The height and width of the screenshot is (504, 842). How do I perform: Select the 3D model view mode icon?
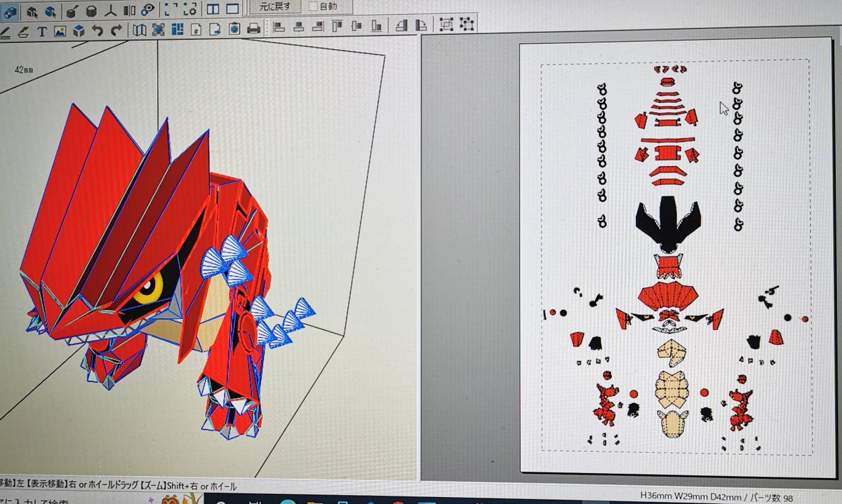[x=10, y=12]
